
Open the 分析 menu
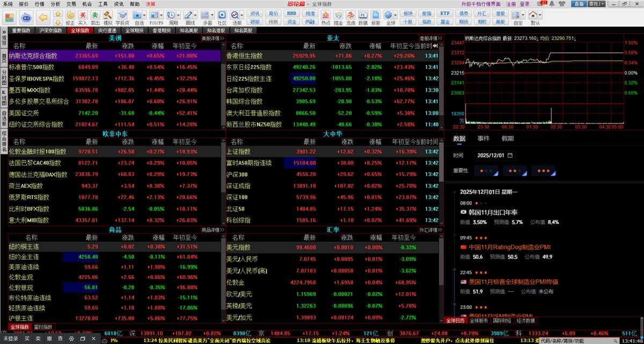click(56, 4)
